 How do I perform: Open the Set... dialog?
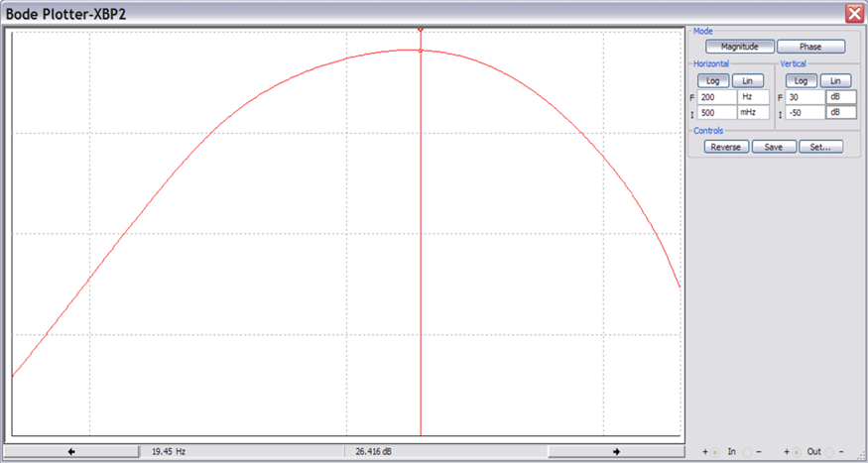pyautogui.click(x=820, y=147)
